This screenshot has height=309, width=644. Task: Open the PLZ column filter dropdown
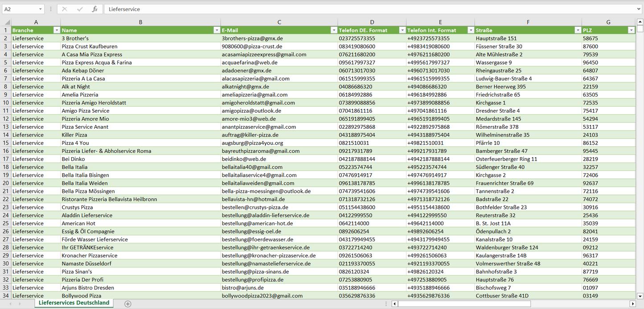pyautogui.click(x=631, y=30)
